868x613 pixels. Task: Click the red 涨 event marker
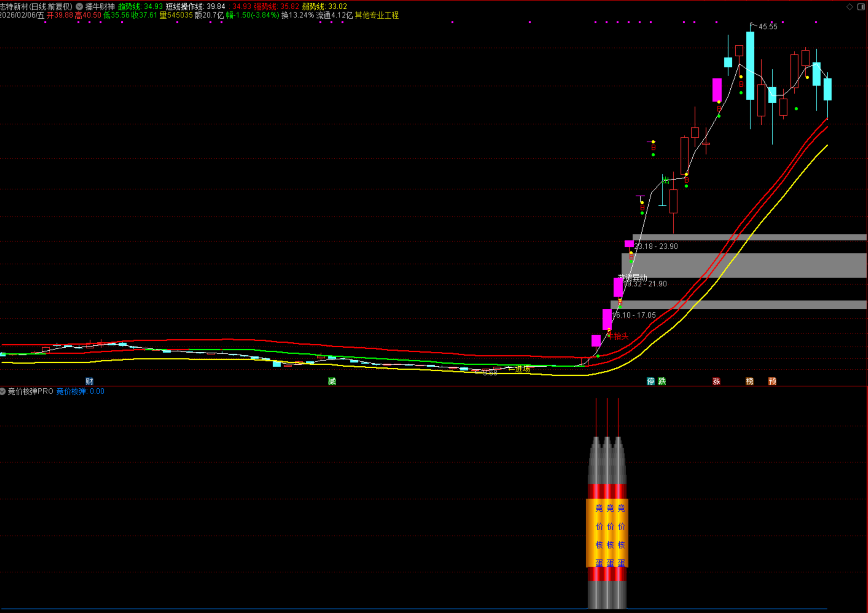tap(716, 381)
